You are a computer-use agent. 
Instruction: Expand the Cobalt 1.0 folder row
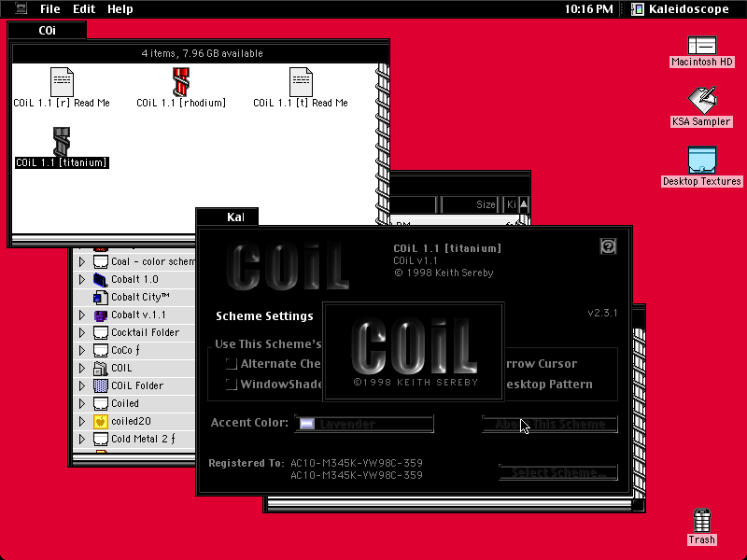coord(82,279)
